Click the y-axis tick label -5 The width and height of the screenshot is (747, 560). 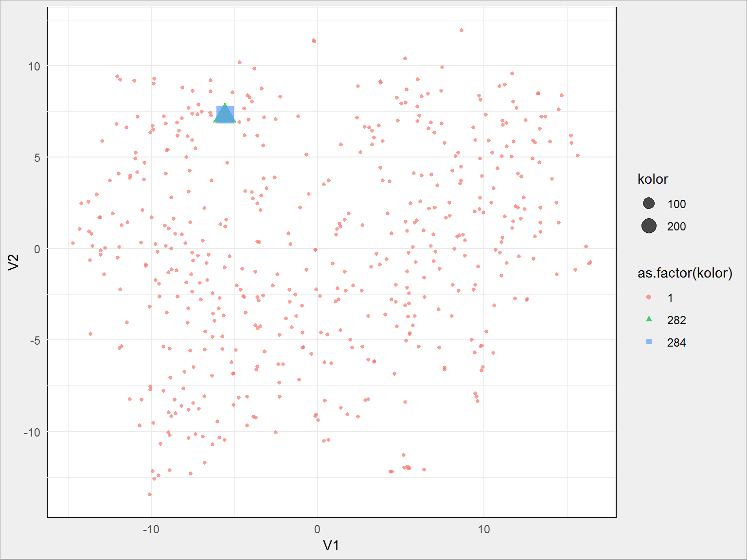click(x=35, y=341)
